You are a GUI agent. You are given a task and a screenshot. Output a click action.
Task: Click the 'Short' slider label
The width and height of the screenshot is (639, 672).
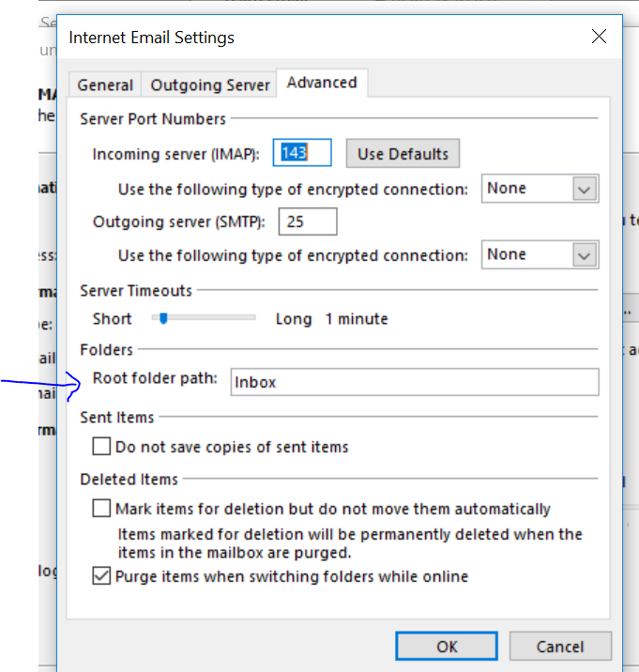point(113,319)
